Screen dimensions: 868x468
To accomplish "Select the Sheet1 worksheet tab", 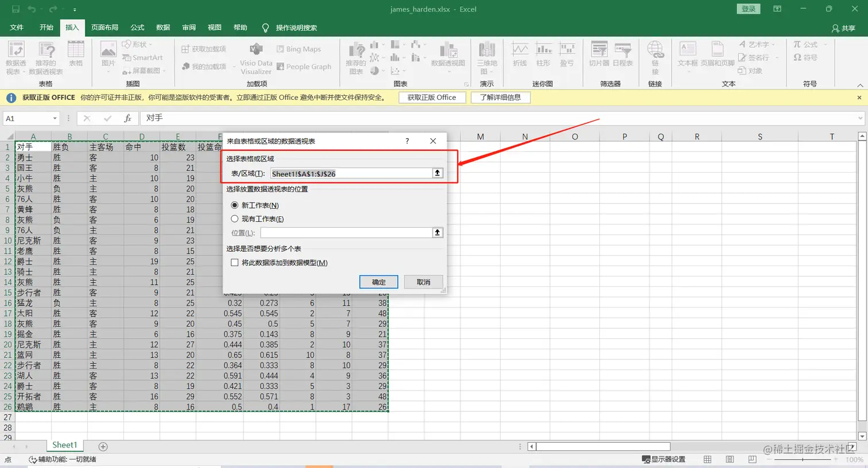I will [64, 444].
